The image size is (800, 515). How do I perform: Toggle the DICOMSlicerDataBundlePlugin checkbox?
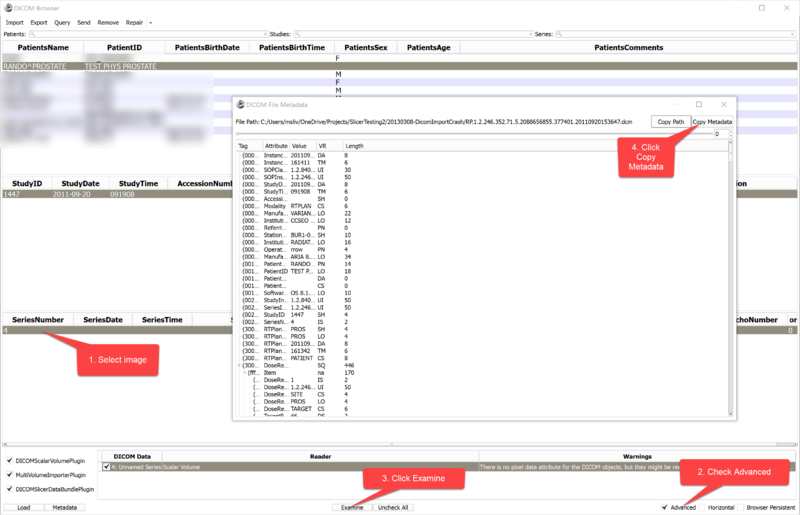[x=10, y=489]
